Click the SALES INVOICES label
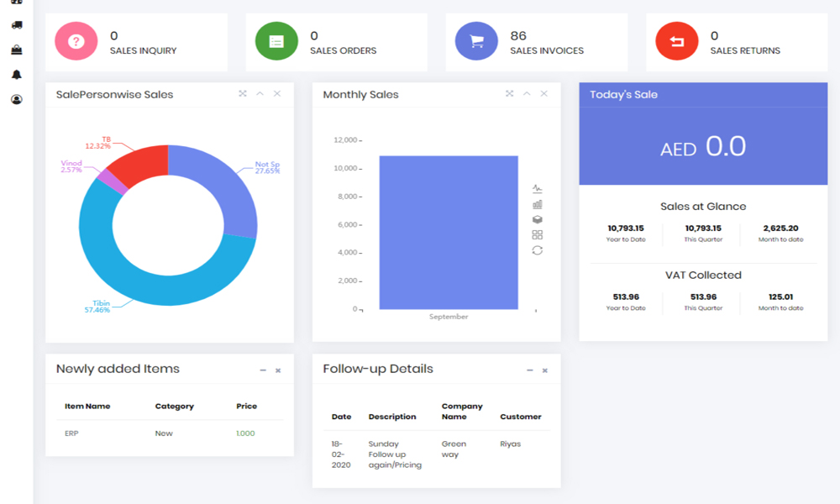Image resolution: width=840 pixels, height=504 pixels. [547, 50]
